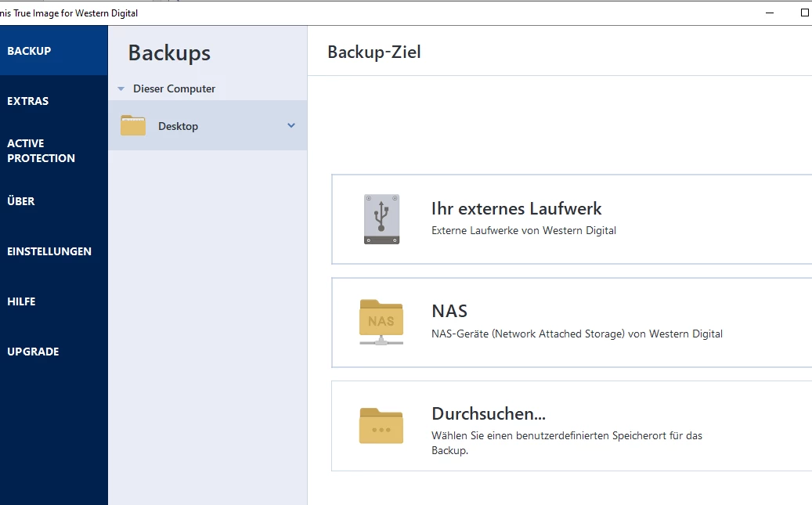Maximize the window using title bar button
This screenshot has width=812, height=505.
(x=804, y=13)
